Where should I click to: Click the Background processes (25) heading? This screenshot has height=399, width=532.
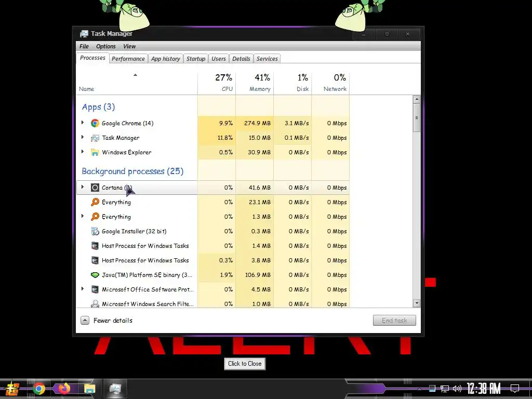coord(132,171)
